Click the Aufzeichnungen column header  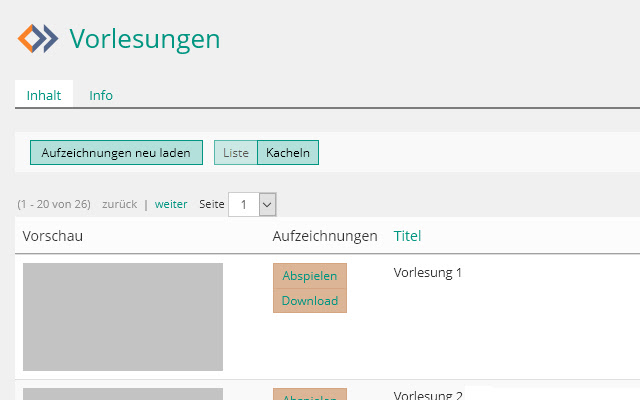pos(325,236)
